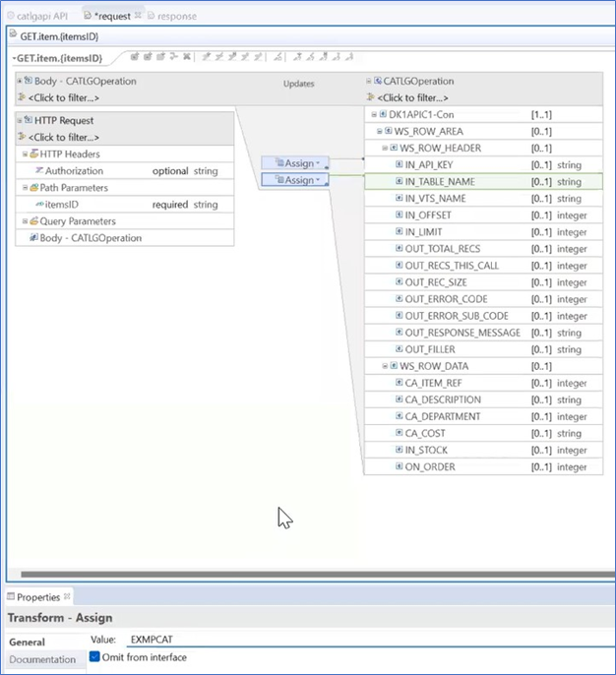Click the Path Parameters folder icon
Viewport: 616px width, 675px height.
34,187
